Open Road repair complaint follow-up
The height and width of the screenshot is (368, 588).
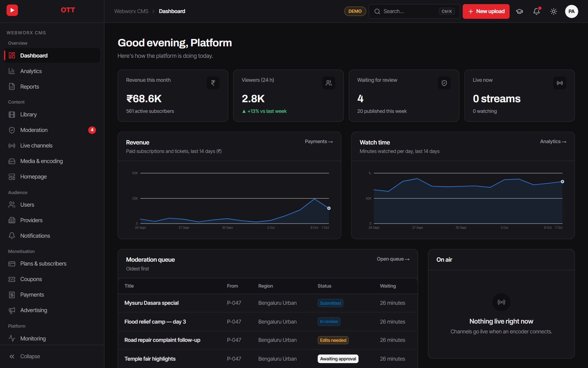(268, 340)
